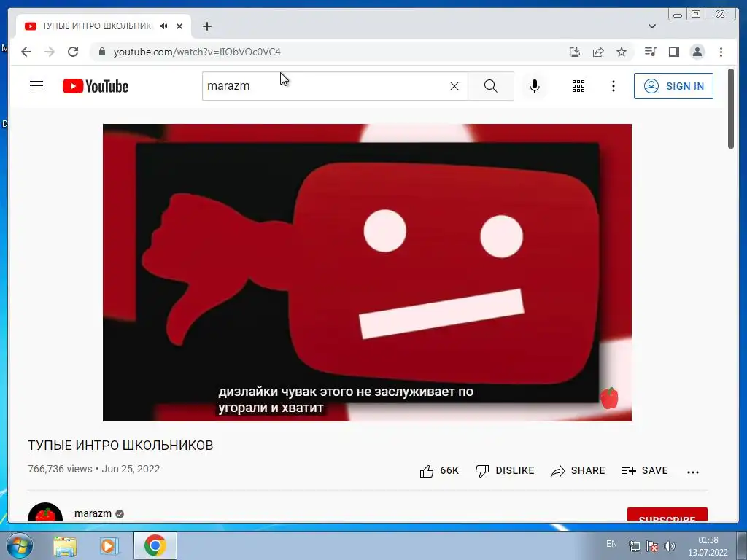
Task: Reload the YouTube page
Action: pos(73,52)
